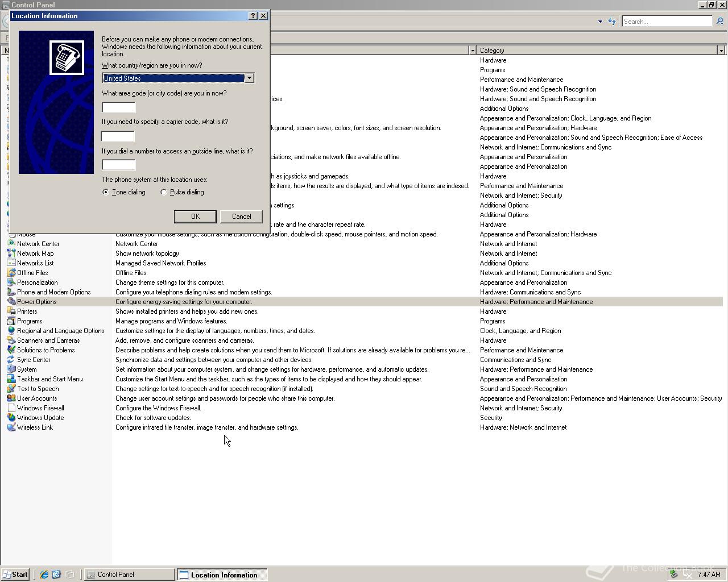Screen dimensions: 728x582
Task: Click the help question mark in Location Information dialog
Action: 253,16
